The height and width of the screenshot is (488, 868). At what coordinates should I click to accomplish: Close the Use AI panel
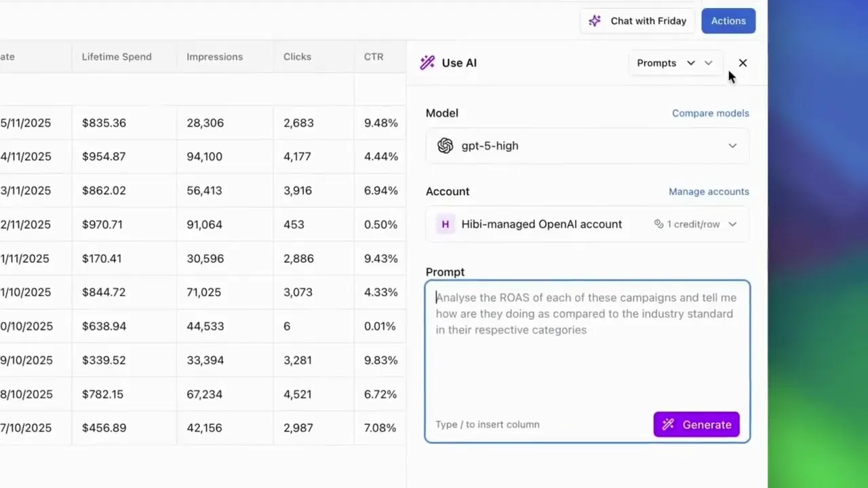point(743,63)
